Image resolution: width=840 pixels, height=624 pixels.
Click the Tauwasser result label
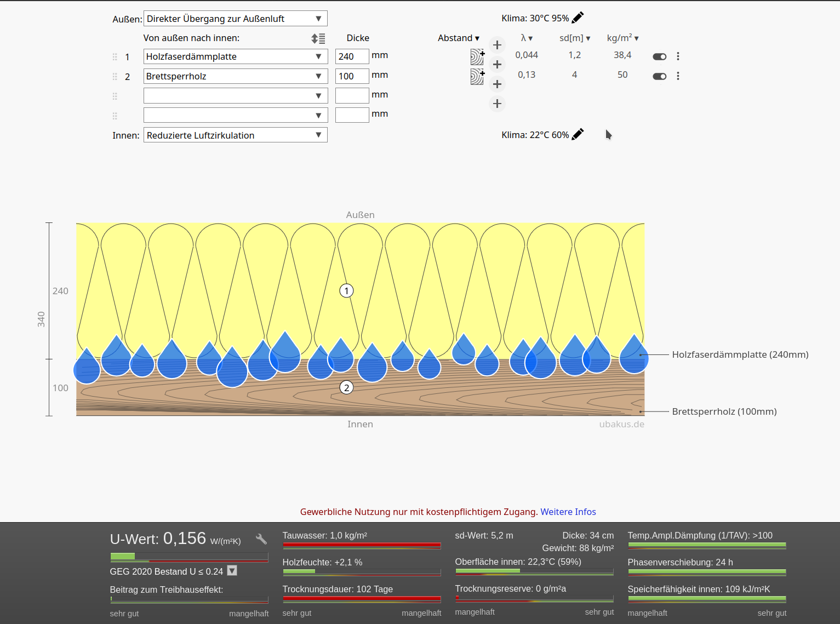tap(324, 536)
